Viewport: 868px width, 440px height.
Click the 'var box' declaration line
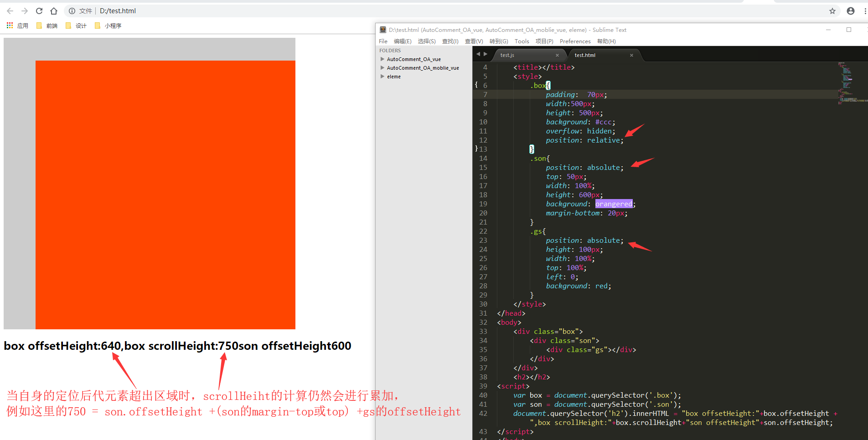[x=597, y=395]
